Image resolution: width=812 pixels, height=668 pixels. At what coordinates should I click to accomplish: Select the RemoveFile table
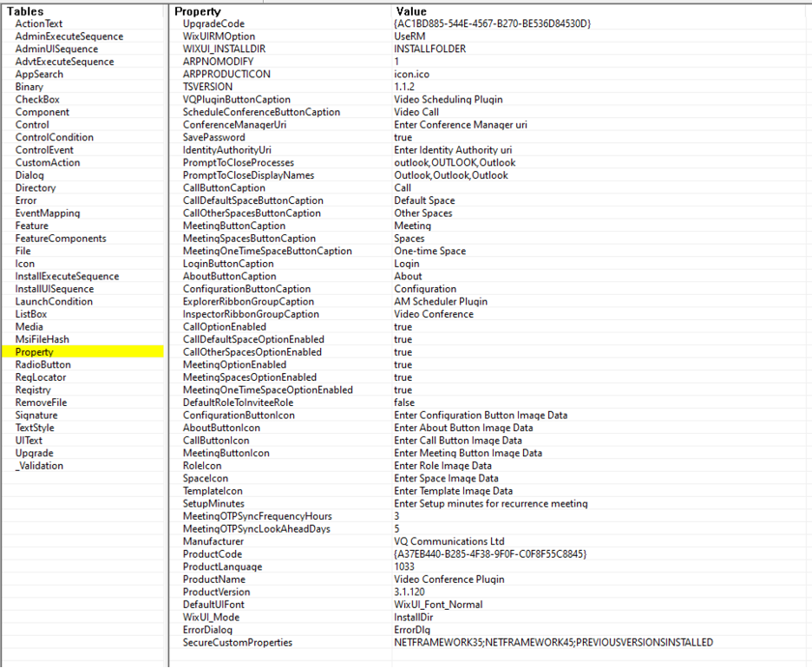coord(41,403)
